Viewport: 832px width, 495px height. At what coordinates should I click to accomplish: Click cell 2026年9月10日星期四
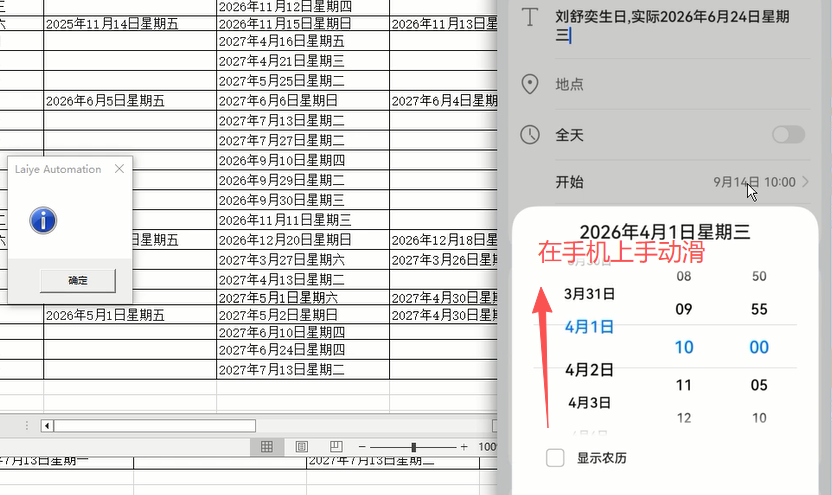(x=303, y=160)
